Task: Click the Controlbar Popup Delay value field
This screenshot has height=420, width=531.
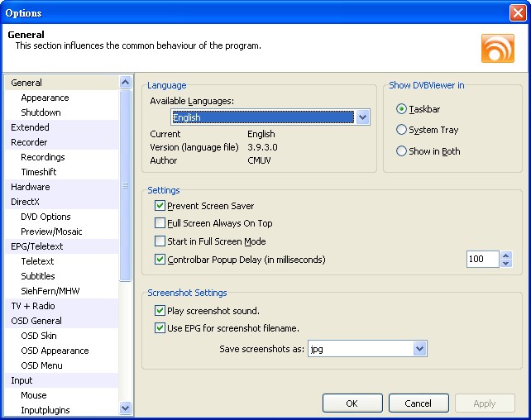Action: click(481, 260)
